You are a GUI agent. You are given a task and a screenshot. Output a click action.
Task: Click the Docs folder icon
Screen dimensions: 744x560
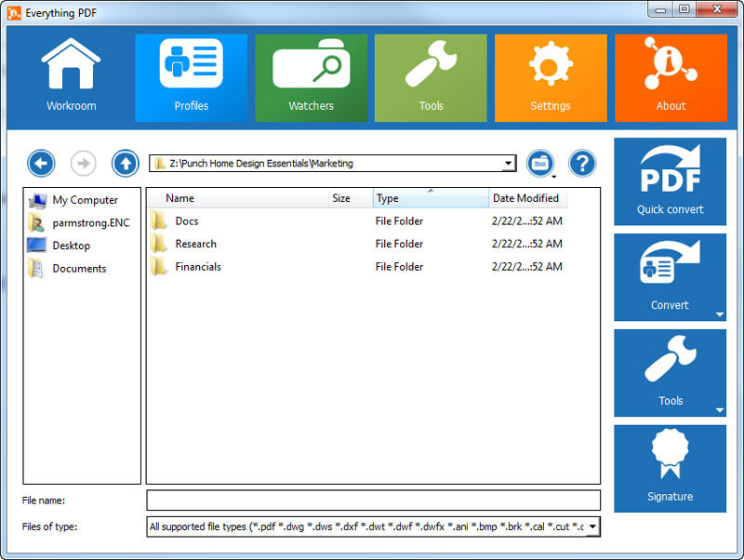tap(159, 221)
